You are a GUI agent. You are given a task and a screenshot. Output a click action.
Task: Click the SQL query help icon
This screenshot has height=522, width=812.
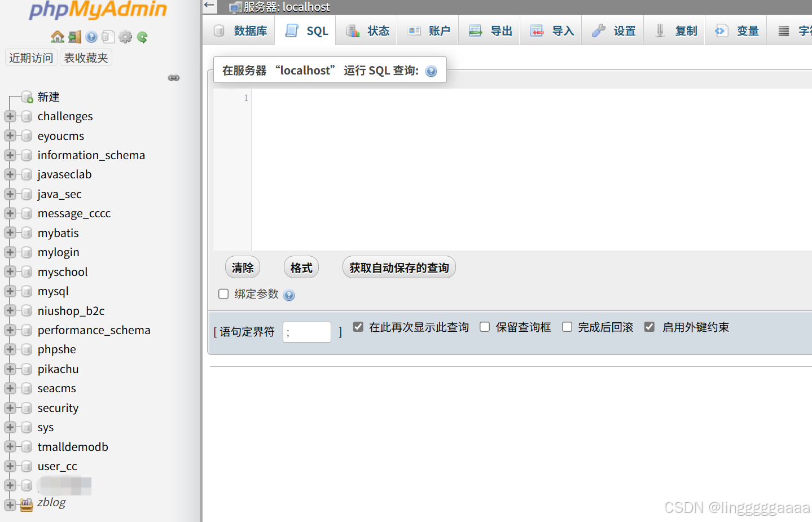click(431, 71)
